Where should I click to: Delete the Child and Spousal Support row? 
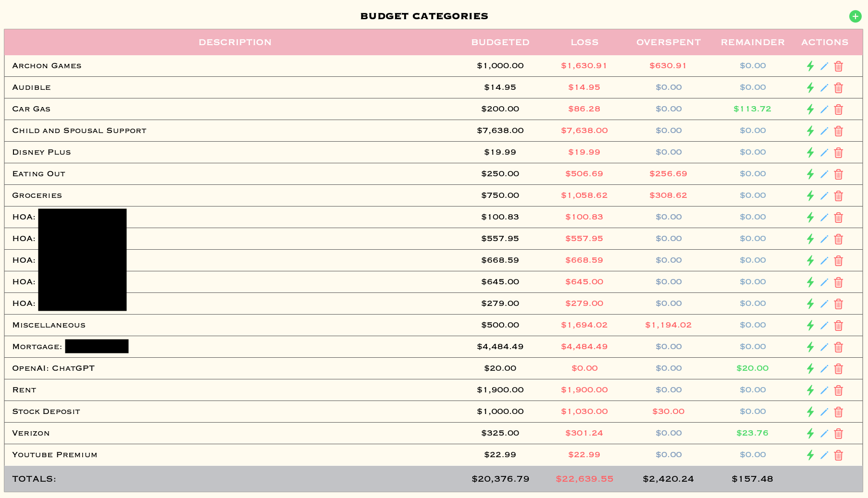(839, 131)
